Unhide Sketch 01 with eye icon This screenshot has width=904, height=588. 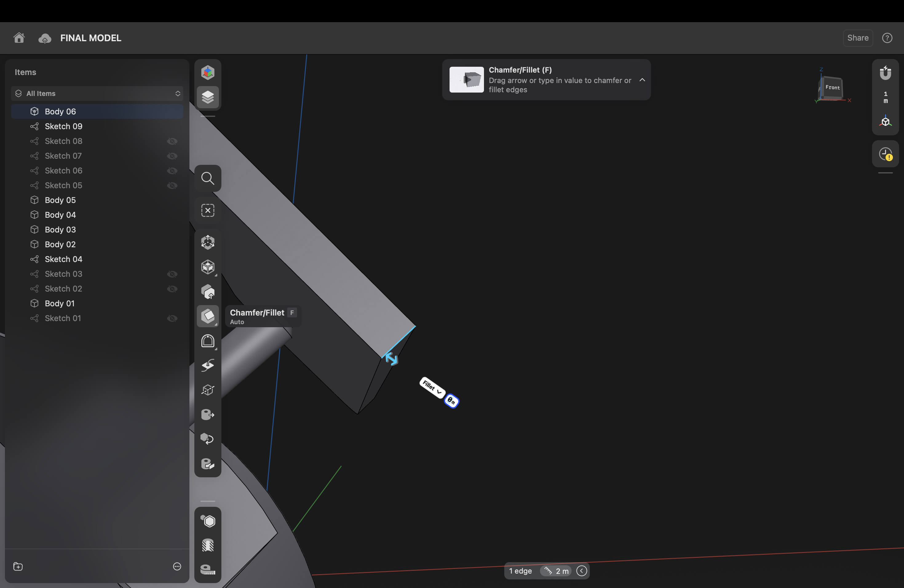[172, 319]
